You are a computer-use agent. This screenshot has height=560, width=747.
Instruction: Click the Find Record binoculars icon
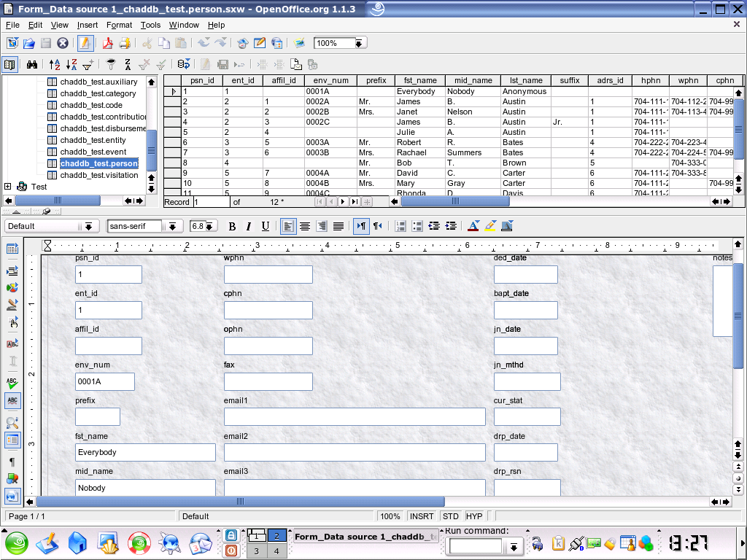[32, 64]
